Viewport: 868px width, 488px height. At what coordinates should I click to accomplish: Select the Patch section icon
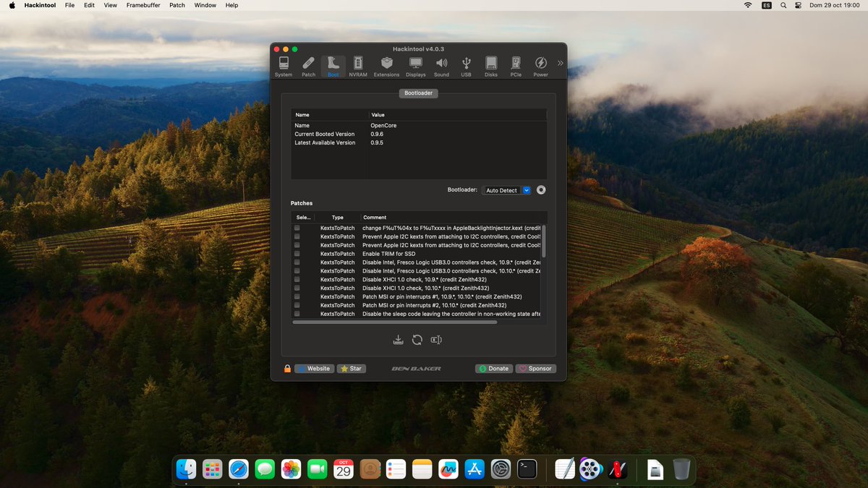(308, 66)
